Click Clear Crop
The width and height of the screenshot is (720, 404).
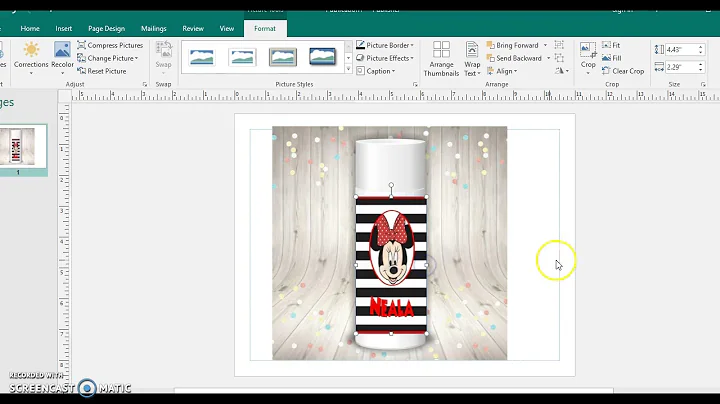623,71
